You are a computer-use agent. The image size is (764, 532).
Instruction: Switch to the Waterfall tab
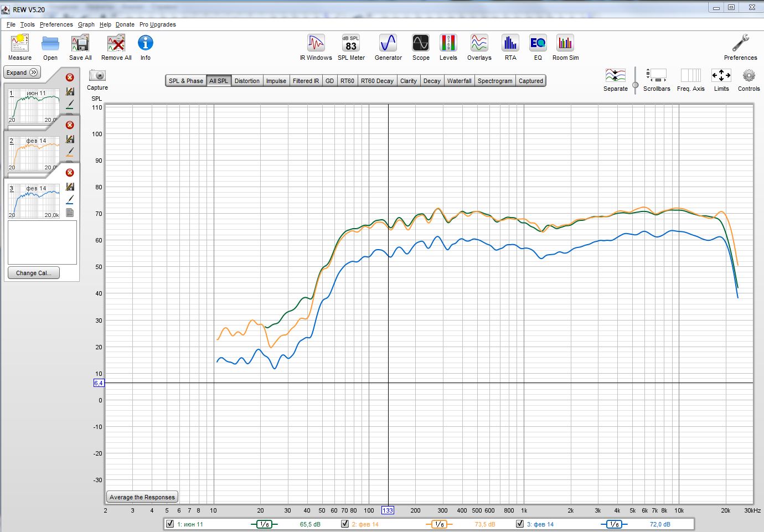(x=459, y=81)
